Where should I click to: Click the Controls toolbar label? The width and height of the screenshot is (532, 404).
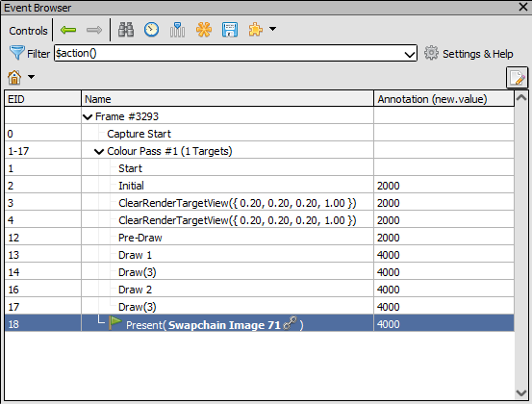point(28,31)
